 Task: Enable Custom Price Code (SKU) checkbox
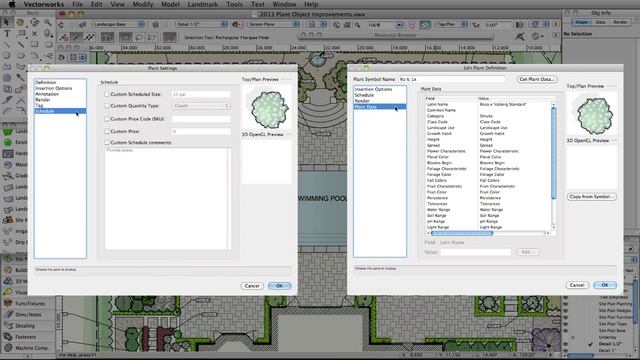click(107, 119)
